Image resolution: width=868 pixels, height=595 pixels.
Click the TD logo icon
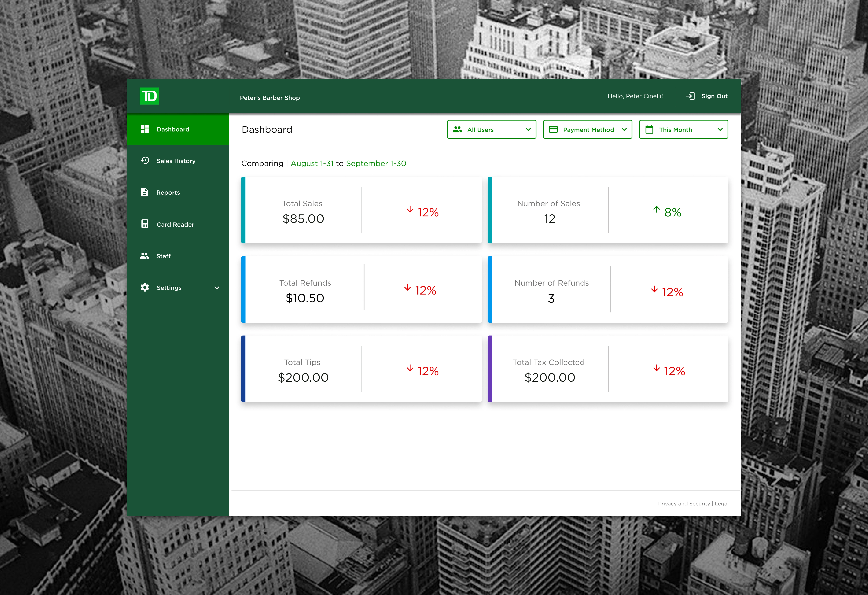(x=149, y=96)
